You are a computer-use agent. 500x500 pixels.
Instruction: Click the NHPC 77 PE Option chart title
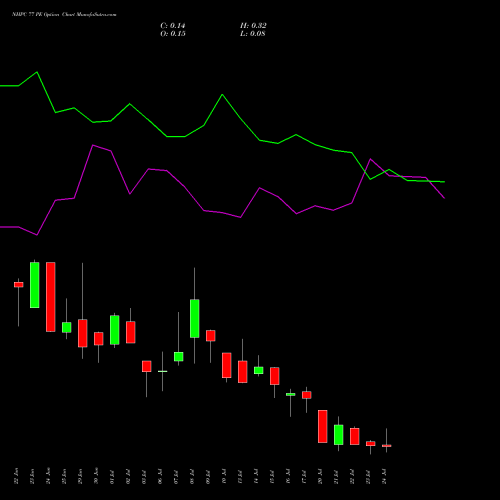coord(64,15)
